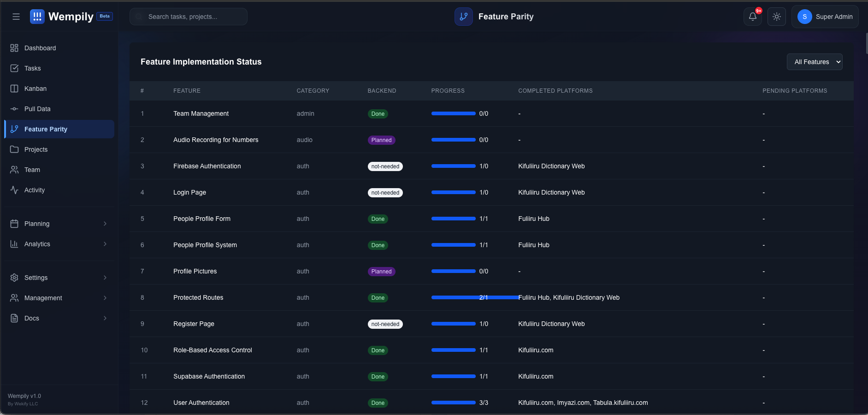Open the notifications bell
Screen dimensions: 868x415
(752, 17)
